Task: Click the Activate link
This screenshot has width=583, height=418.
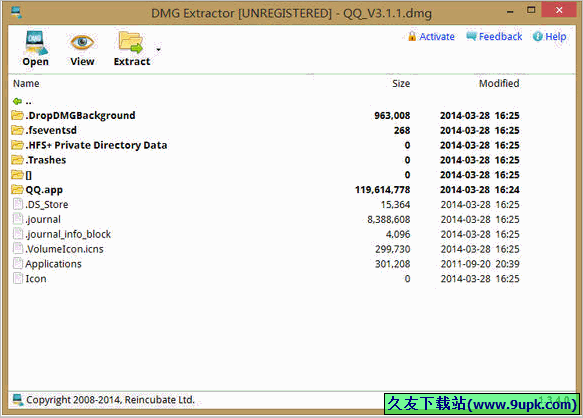Action: coord(437,36)
